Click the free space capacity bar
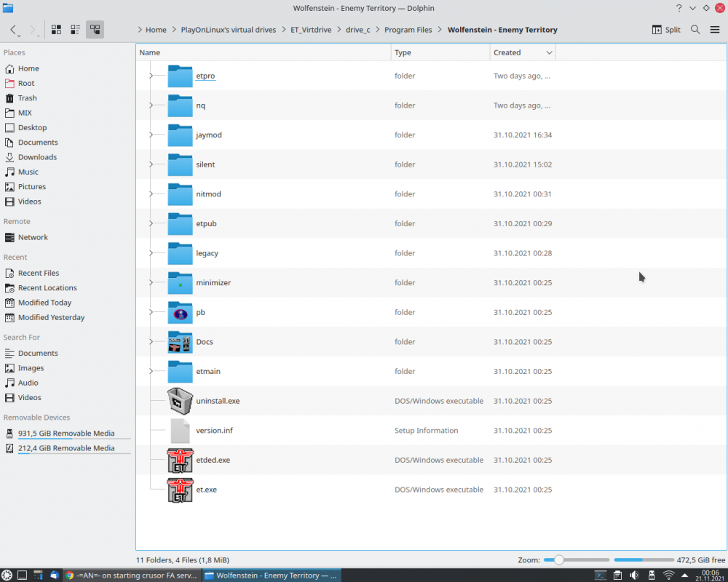This screenshot has height=582, width=728. [644, 560]
